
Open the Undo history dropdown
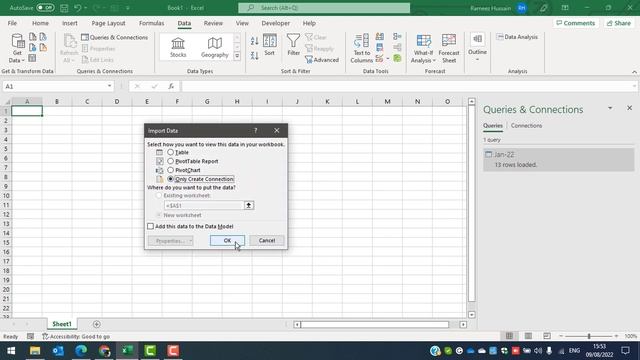[x=86, y=8]
